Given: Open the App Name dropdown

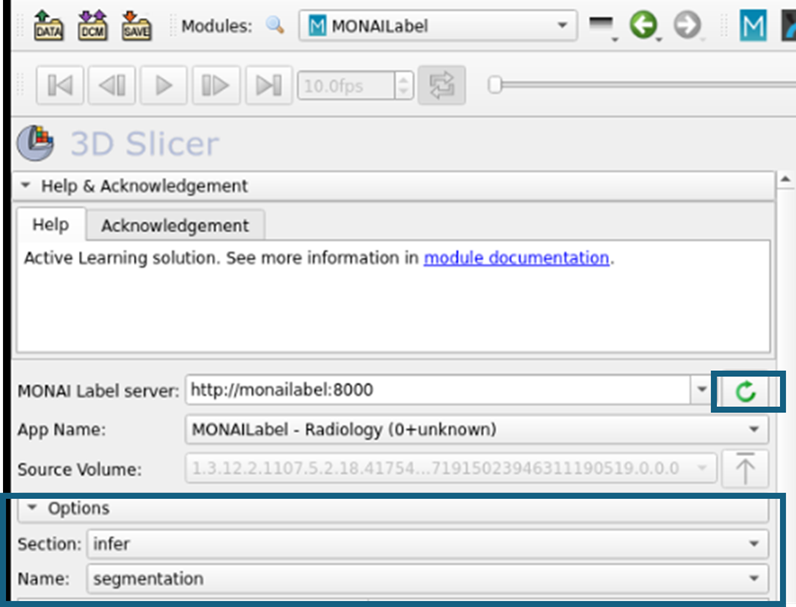Looking at the screenshot, I should point(477,430).
